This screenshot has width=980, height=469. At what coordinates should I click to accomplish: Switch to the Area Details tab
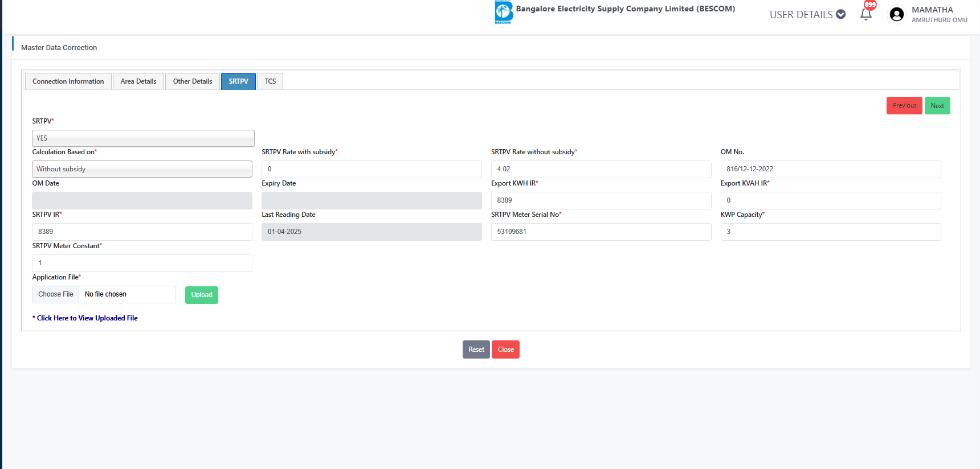[138, 81]
